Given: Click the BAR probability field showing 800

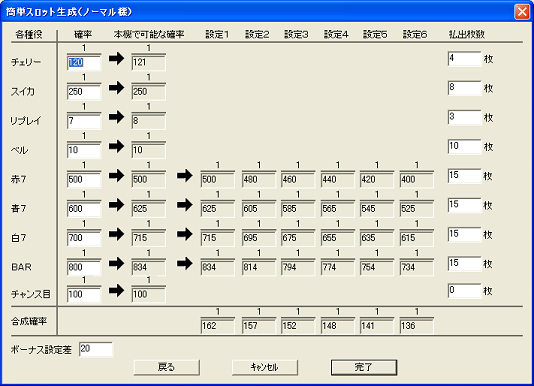Looking at the screenshot, I should 84,267.
